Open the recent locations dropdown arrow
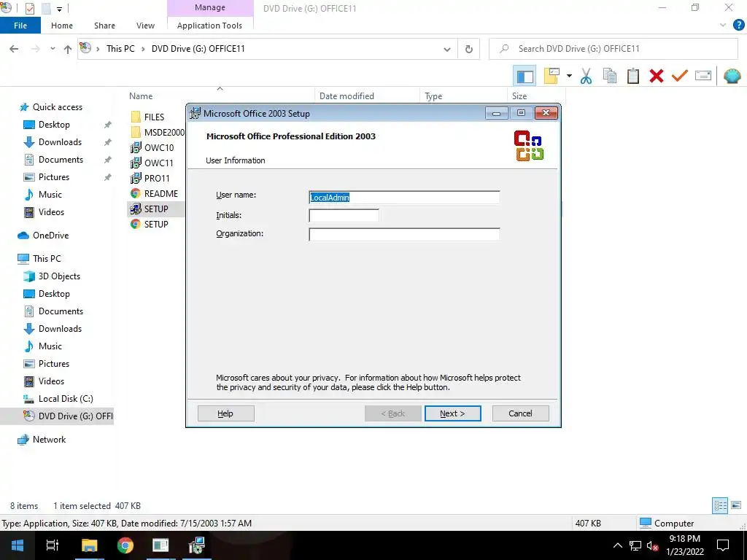The height and width of the screenshot is (560, 747). point(53,49)
